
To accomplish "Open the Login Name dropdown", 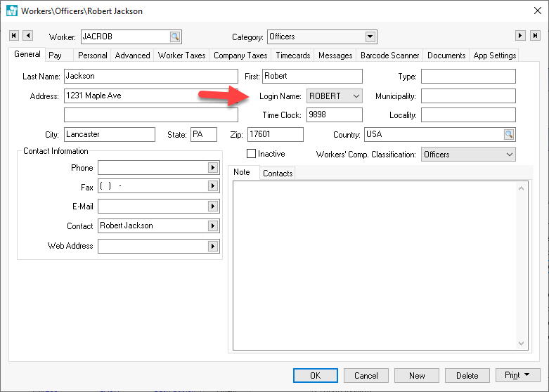I will (356, 96).
